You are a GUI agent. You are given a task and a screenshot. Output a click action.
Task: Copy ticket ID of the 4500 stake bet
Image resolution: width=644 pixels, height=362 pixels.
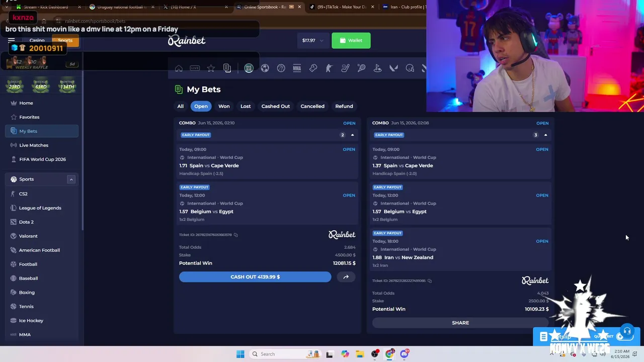235,235
